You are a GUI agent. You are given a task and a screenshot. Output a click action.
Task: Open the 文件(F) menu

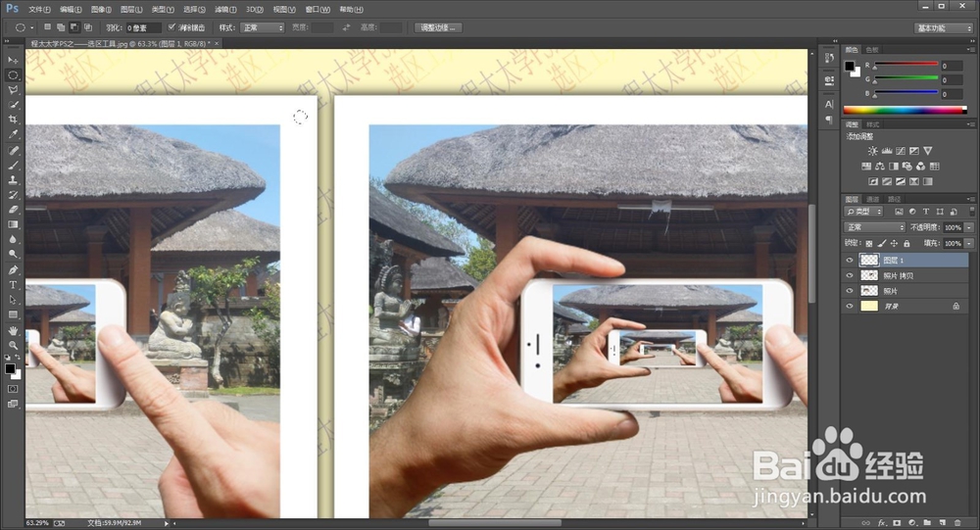39,10
